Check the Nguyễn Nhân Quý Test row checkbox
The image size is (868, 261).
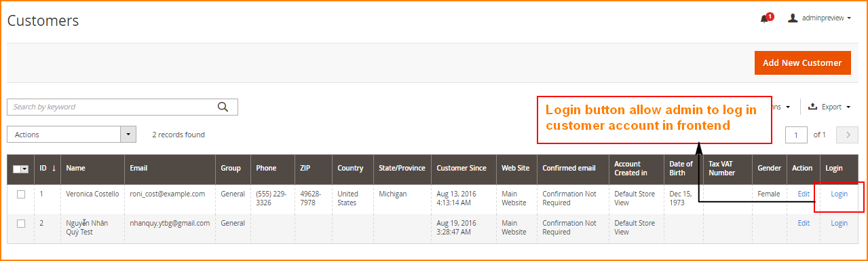[21, 224]
